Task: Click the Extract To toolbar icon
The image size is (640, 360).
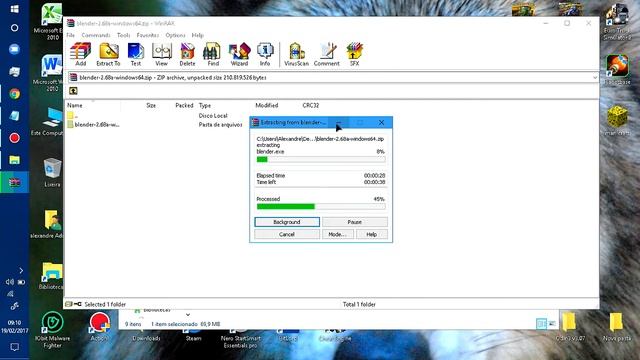Action: [x=108, y=54]
